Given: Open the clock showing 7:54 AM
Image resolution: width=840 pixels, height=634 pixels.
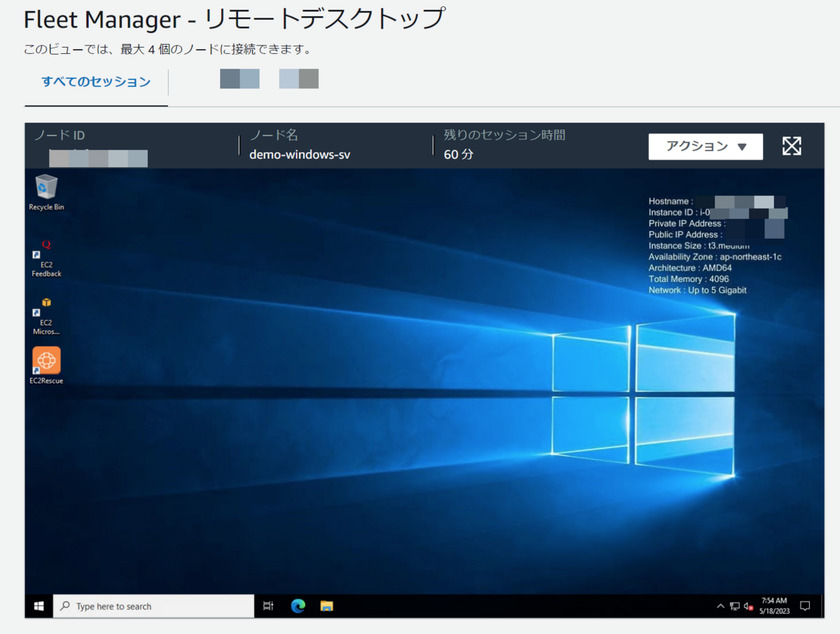Looking at the screenshot, I should point(773,606).
